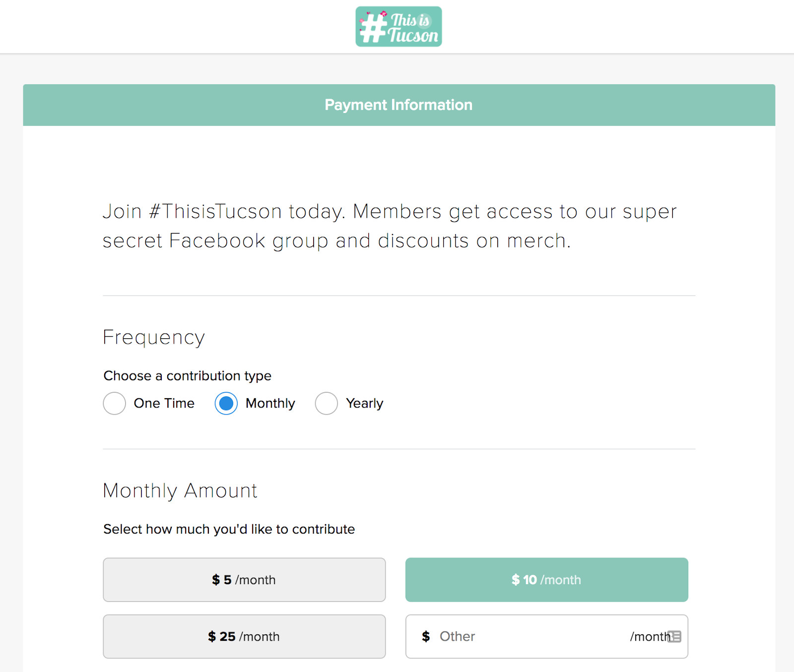Click "Choose a contribution type" text
Screen dimensions: 794x672
click(187, 376)
